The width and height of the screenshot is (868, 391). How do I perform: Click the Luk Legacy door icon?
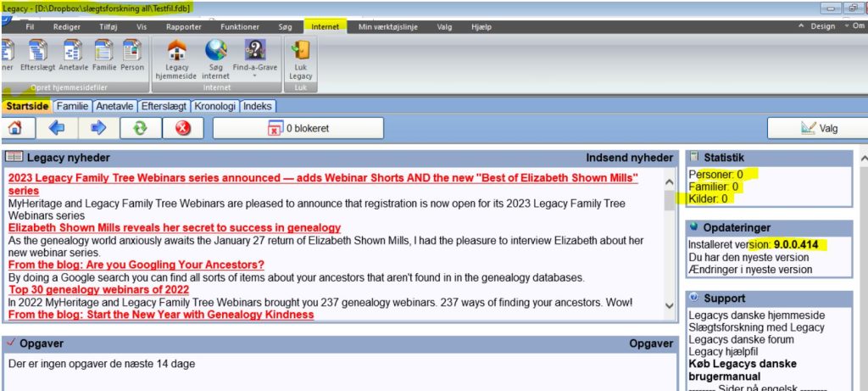tap(301, 50)
